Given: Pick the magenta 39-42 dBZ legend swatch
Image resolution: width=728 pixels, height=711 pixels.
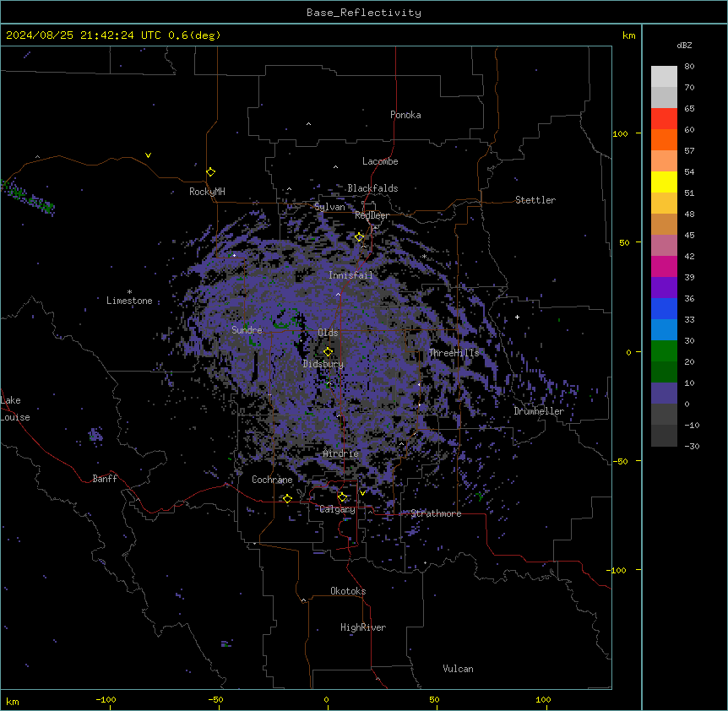Looking at the screenshot, I should point(664,266).
